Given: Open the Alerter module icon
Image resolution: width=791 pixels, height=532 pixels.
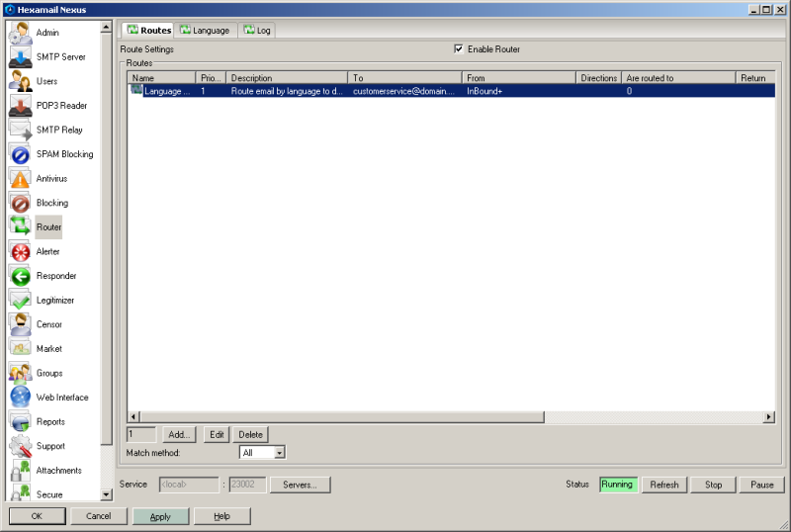Looking at the screenshot, I should coord(21,251).
